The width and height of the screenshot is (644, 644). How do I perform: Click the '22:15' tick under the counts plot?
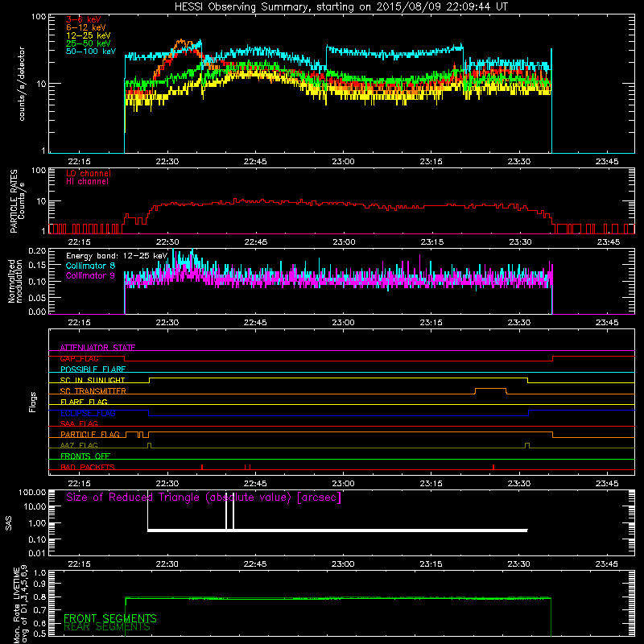pos(79,162)
